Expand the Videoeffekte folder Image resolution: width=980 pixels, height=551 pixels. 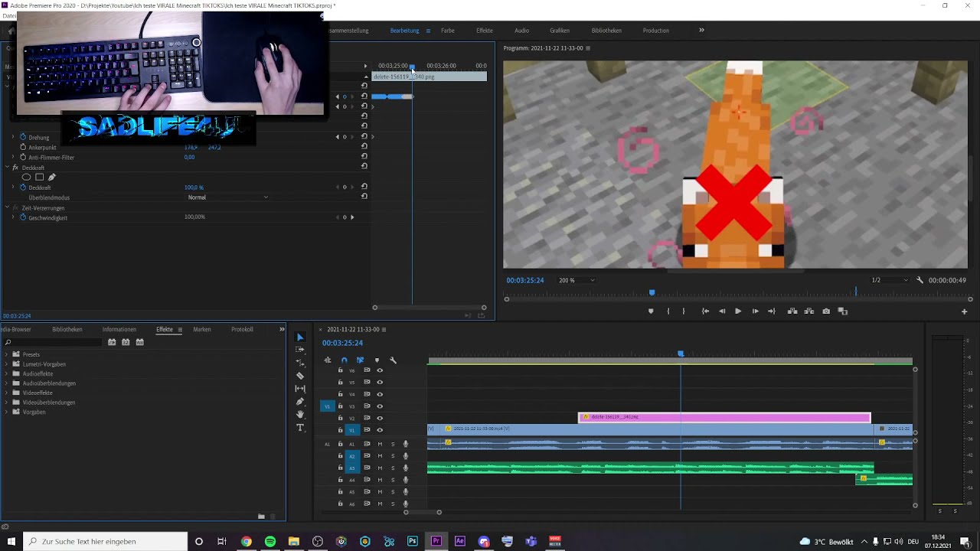(x=6, y=393)
